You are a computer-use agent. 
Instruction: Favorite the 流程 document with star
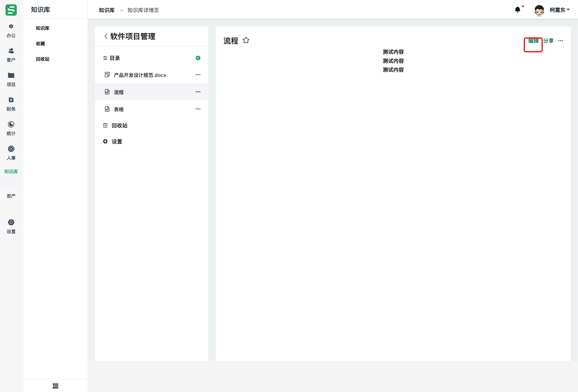click(246, 40)
